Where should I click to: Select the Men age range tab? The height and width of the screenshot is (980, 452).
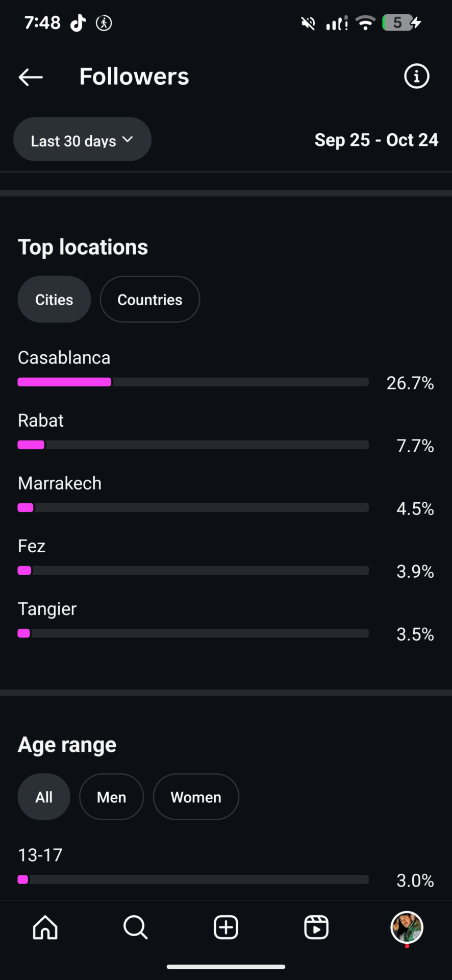coord(111,797)
